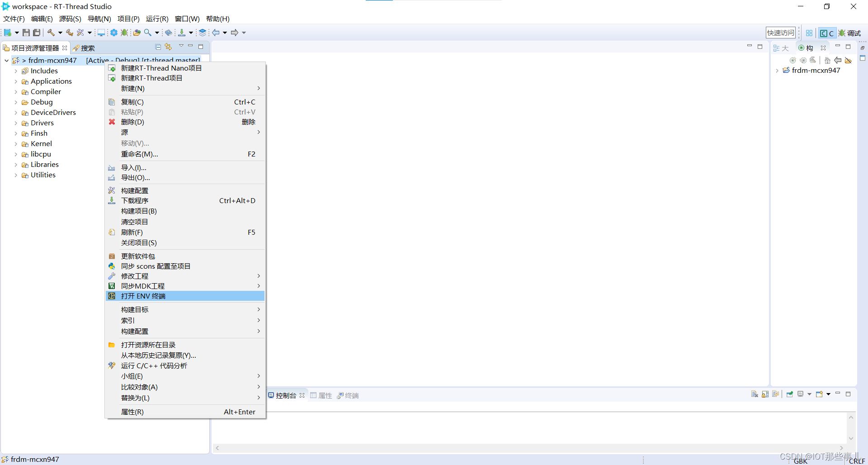
Task: Open the dropdown arrow next to the Build hammer
Action: coord(60,33)
